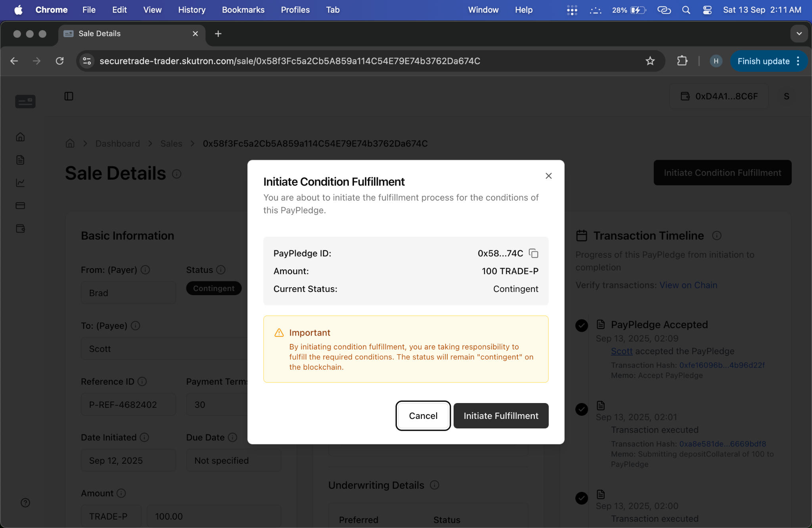Screen dimensions: 812x528
Task: Go to Sales breadcrumb
Action: (171, 144)
